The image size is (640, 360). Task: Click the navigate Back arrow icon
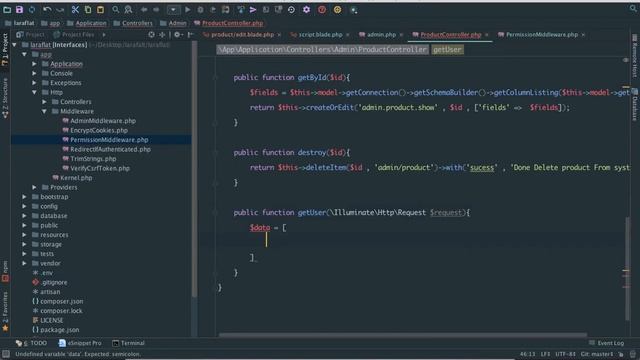click(144, 9)
